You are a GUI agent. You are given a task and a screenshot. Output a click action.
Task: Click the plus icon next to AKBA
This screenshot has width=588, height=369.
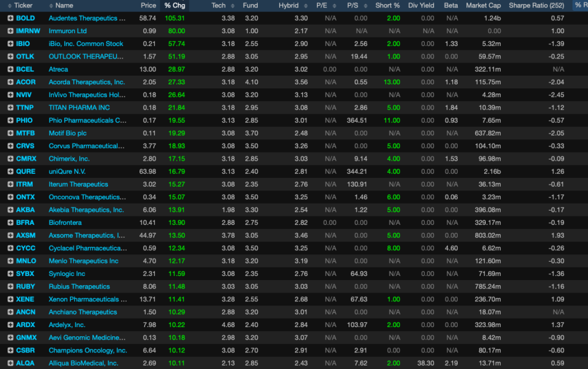pos(10,209)
